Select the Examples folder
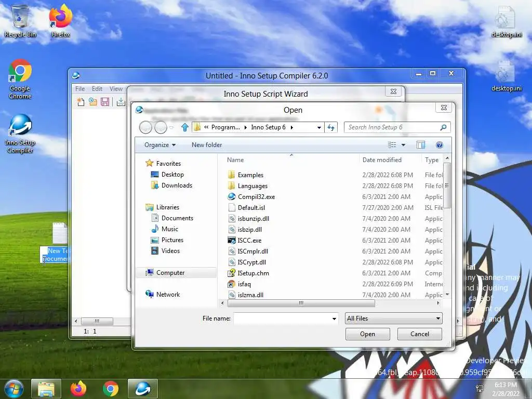Image resolution: width=532 pixels, height=399 pixels. [250, 175]
